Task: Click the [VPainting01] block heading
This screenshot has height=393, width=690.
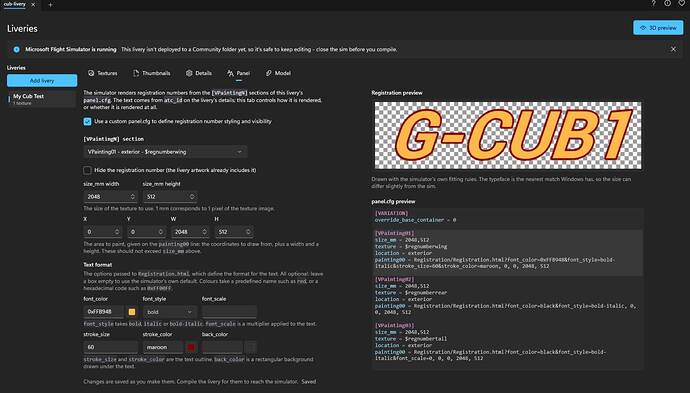Action: [394, 233]
